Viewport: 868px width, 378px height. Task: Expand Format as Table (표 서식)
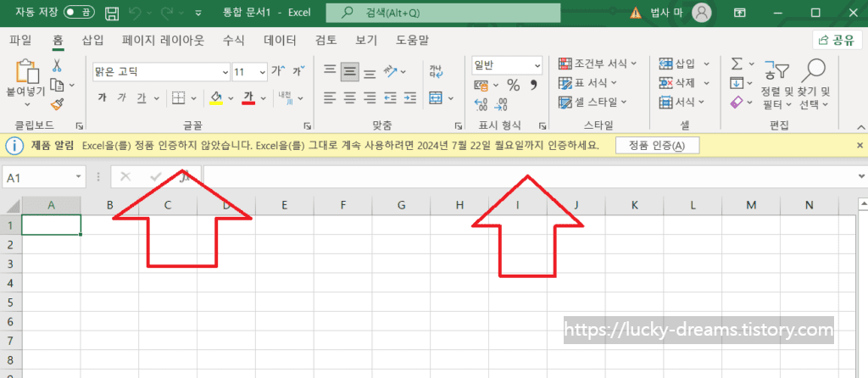point(588,83)
